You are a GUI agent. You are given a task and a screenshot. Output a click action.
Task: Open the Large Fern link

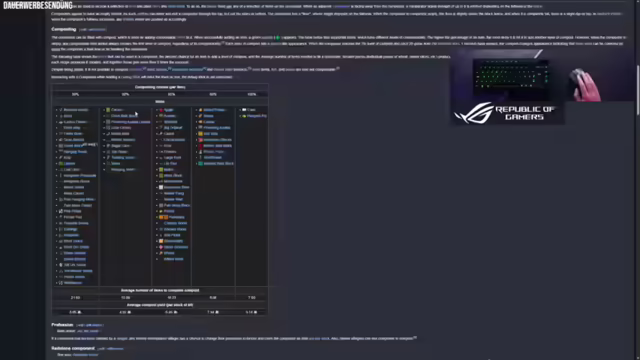pos(173,158)
